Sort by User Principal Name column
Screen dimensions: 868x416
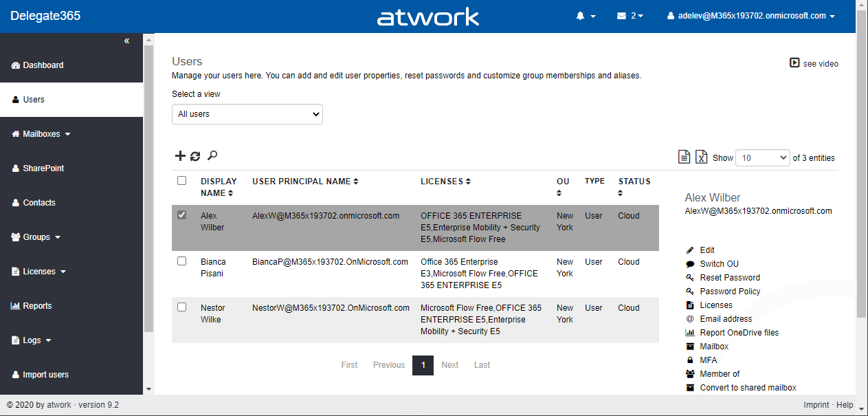point(305,182)
